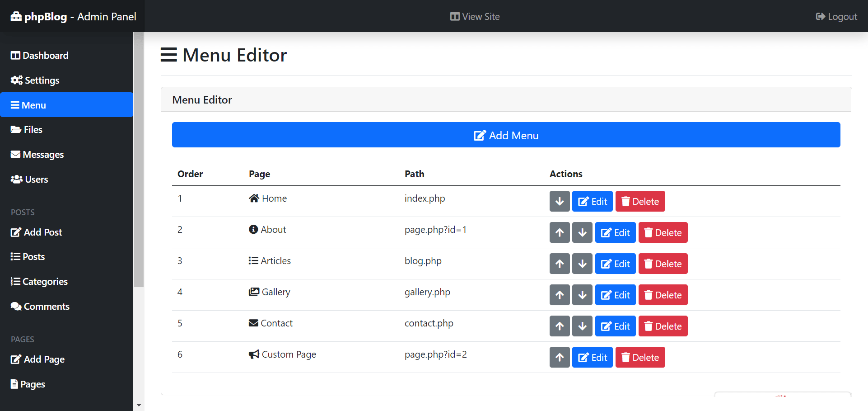Go to Settings in the sidebar
Image resolution: width=868 pixels, height=411 pixels.
(x=35, y=80)
